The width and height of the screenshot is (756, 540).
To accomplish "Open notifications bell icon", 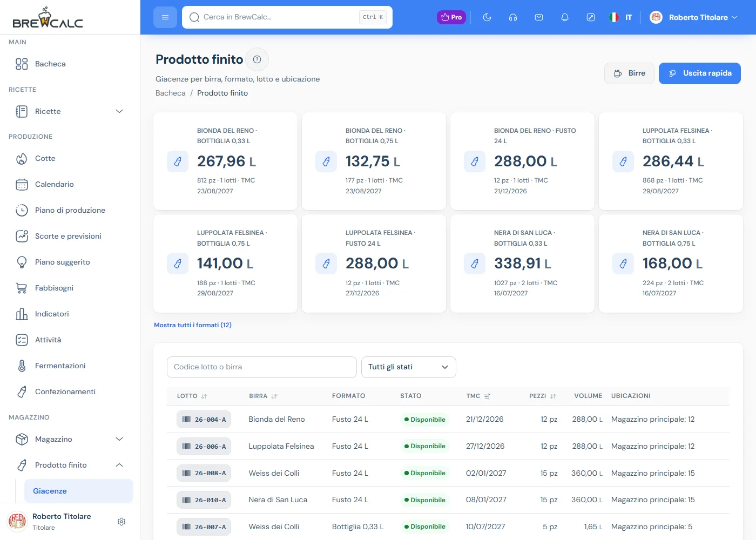I will coord(565,17).
